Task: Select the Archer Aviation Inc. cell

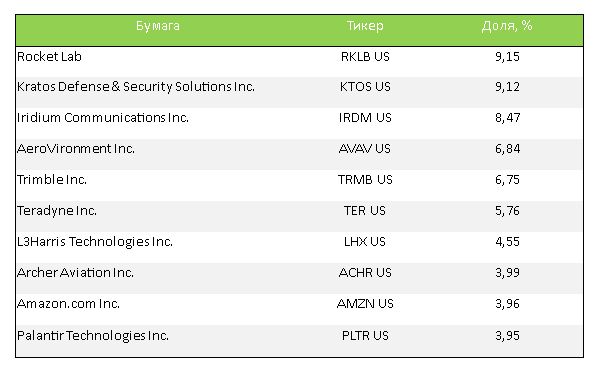Action: [x=75, y=272]
